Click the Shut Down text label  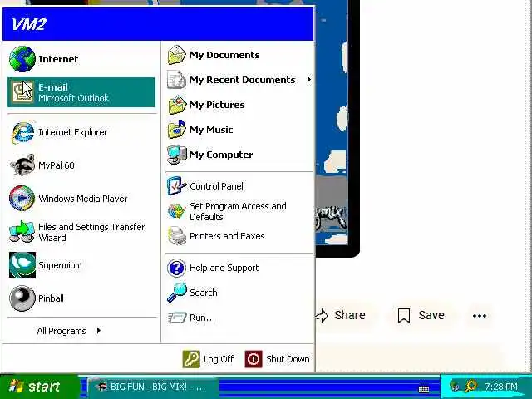point(288,359)
